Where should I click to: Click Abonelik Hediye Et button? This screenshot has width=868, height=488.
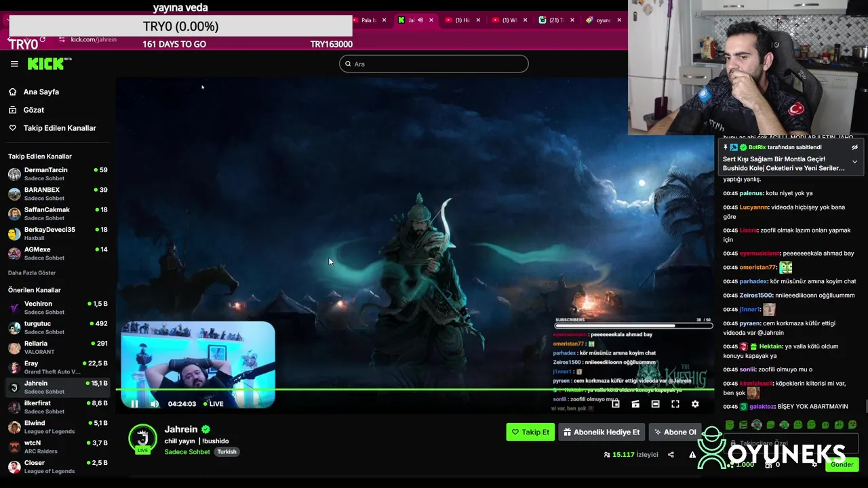[x=601, y=432]
